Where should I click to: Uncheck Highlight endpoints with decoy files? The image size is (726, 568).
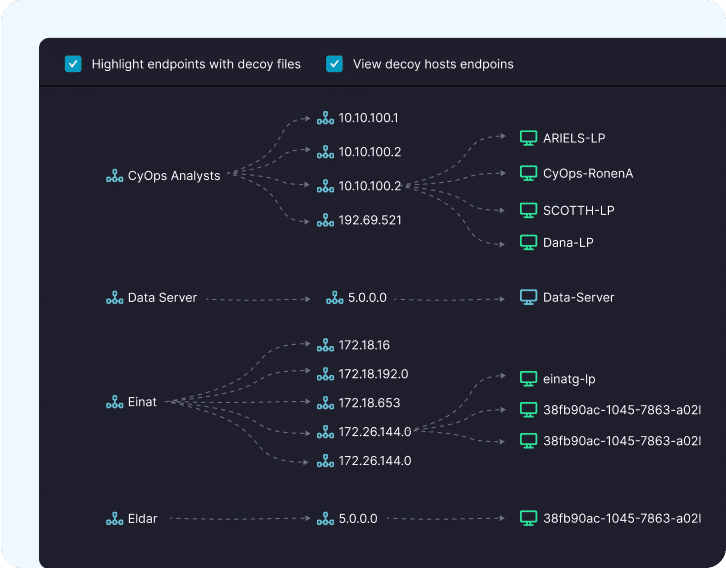[73, 64]
